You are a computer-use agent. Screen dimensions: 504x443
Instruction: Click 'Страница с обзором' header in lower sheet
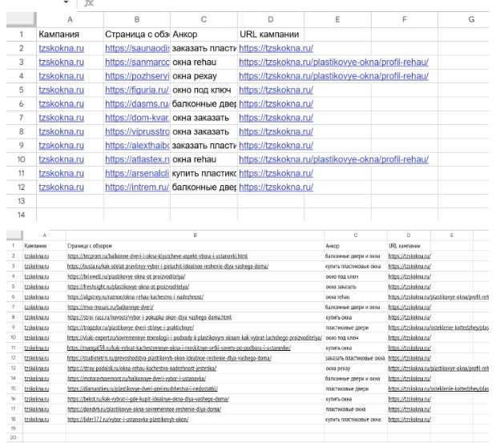tap(90, 245)
